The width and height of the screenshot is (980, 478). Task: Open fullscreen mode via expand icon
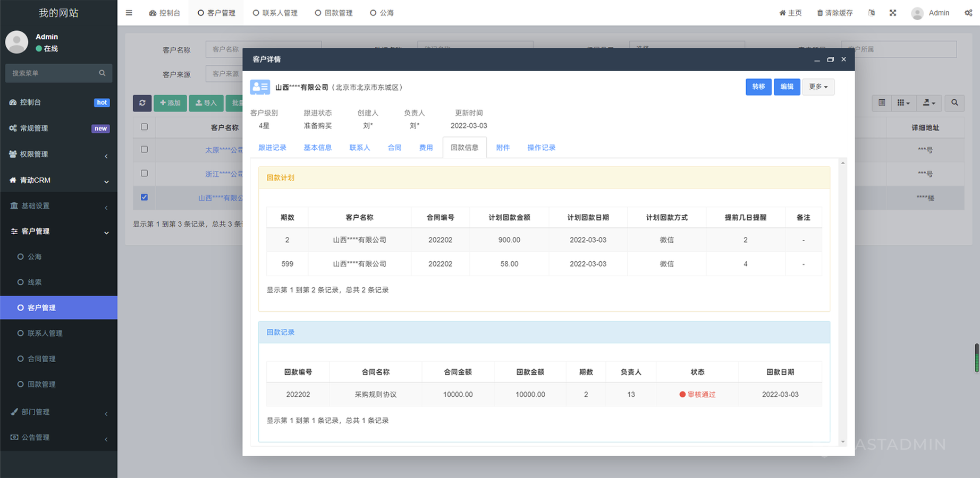(893, 13)
